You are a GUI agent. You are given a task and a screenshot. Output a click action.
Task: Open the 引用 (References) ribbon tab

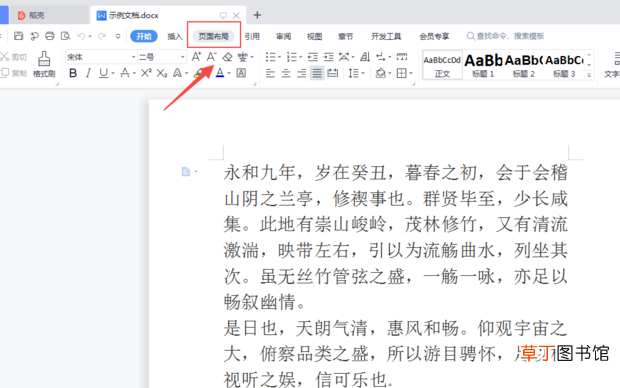[x=252, y=36]
